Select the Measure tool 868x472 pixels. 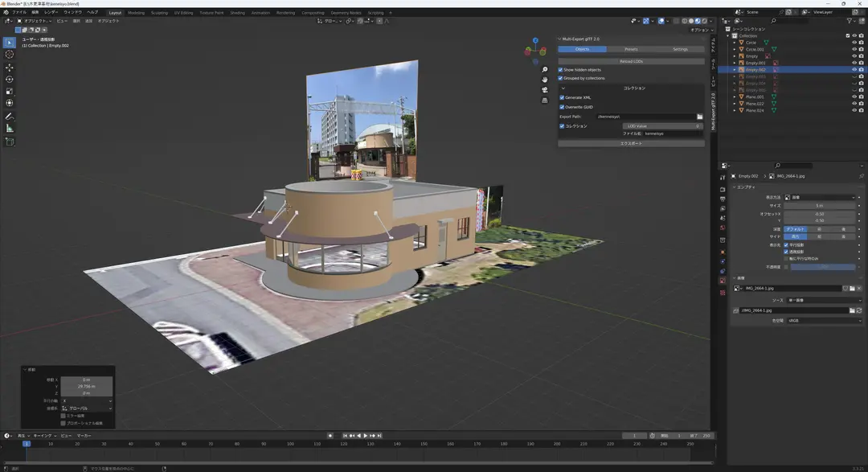coord(10,129)
